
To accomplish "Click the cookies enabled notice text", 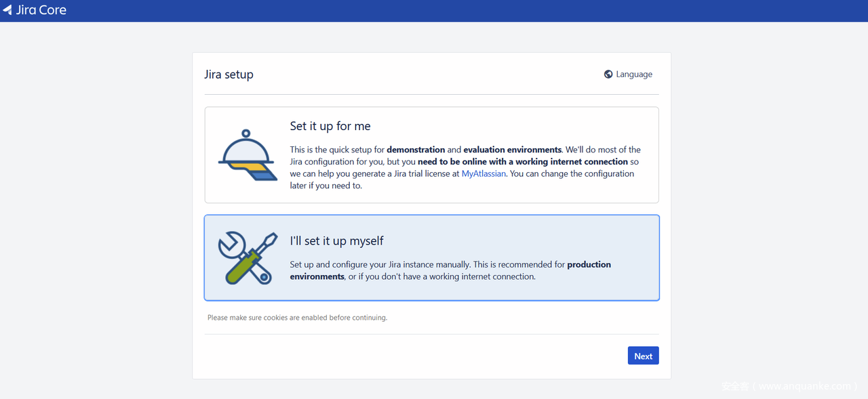I will click(x=297, y=318).
